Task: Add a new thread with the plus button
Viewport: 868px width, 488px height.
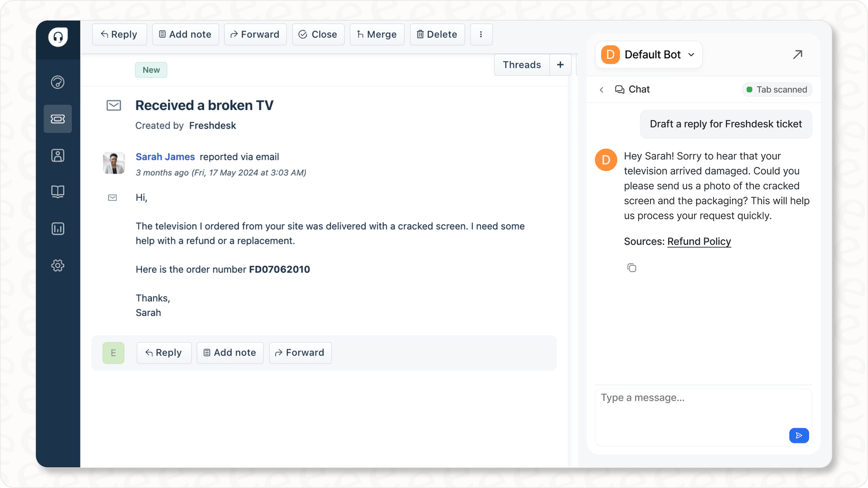Action: (x=560, y=65)
